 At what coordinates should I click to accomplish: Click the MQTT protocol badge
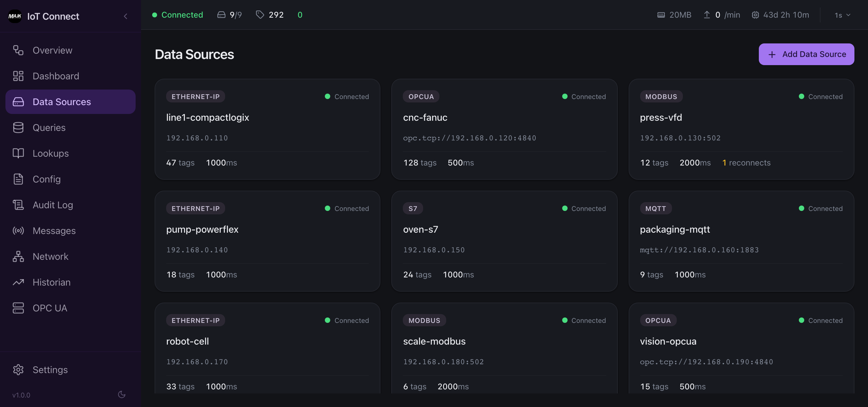click(655, 209)
